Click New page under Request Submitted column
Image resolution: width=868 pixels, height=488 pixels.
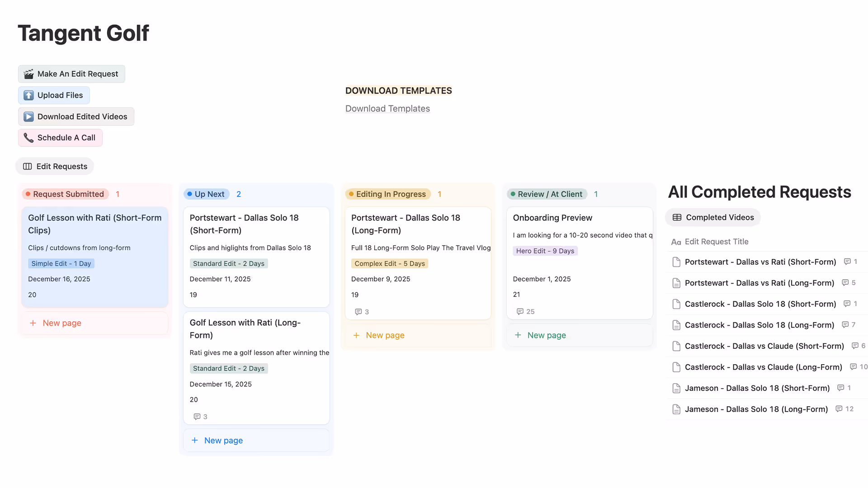[x=61, y=323]
